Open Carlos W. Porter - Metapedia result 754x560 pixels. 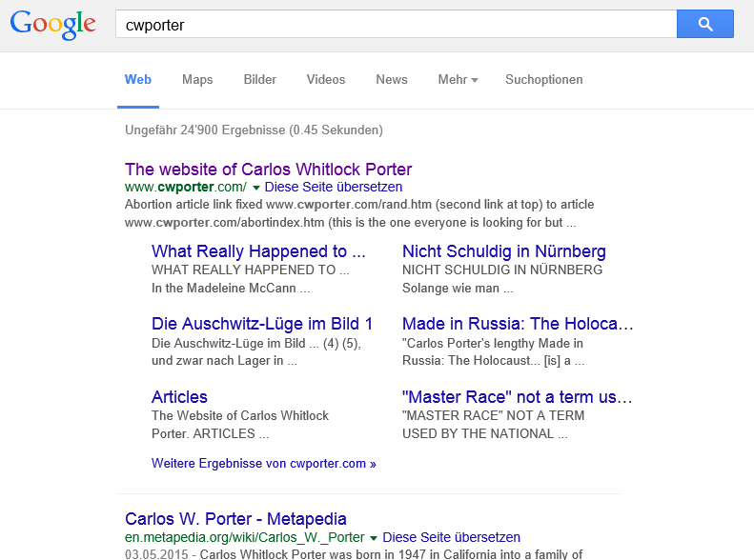[235, 519]
